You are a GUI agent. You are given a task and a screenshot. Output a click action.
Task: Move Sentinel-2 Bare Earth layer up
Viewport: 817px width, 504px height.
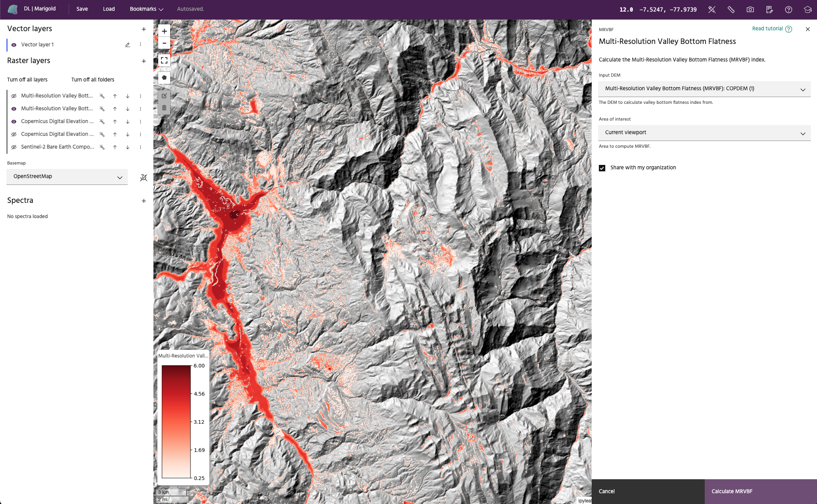pos(115,147)
